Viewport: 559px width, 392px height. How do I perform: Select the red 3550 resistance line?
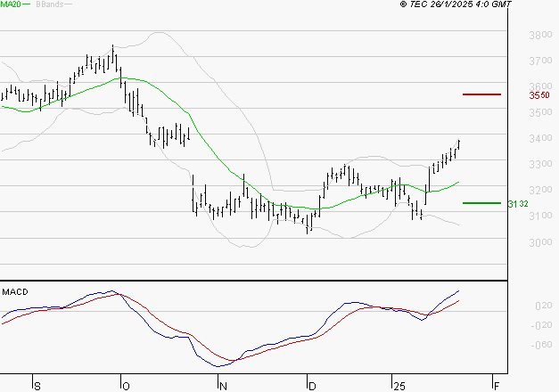coord(481,94)
